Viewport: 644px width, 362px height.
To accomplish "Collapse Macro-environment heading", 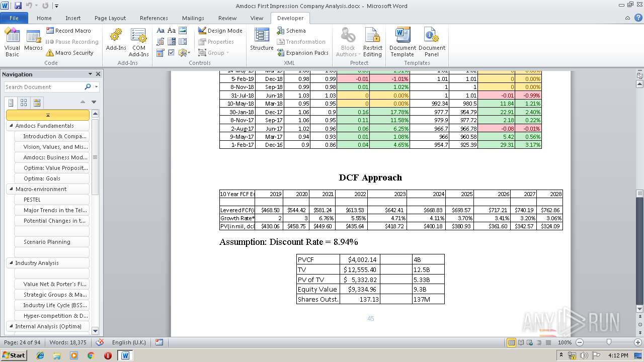I will pyautogui.click(x=11, y=189).
